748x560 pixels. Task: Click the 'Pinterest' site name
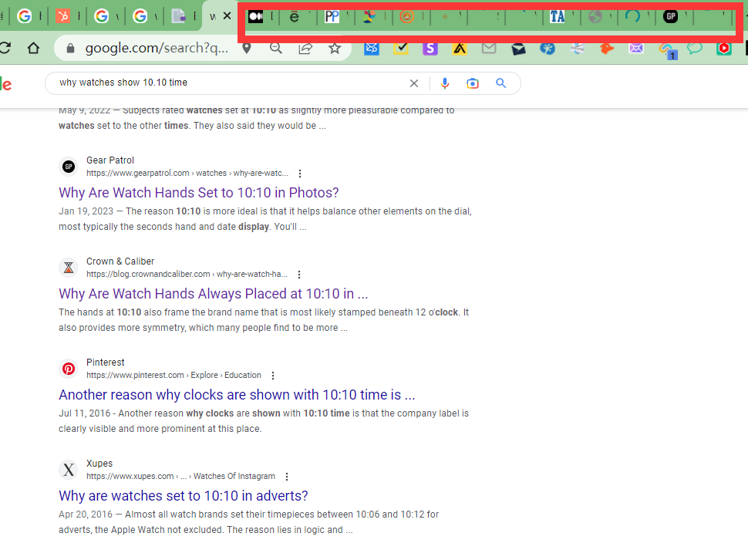106,363
